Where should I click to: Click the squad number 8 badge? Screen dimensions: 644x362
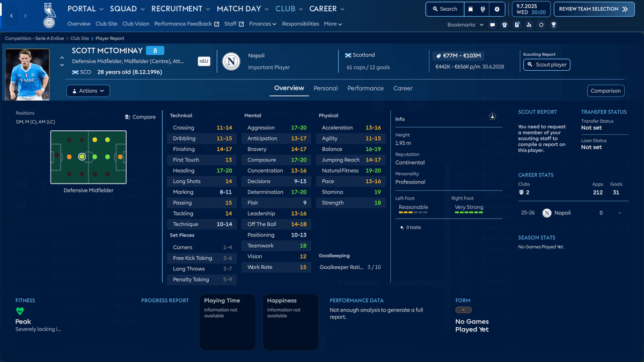[x=155, y=50]
